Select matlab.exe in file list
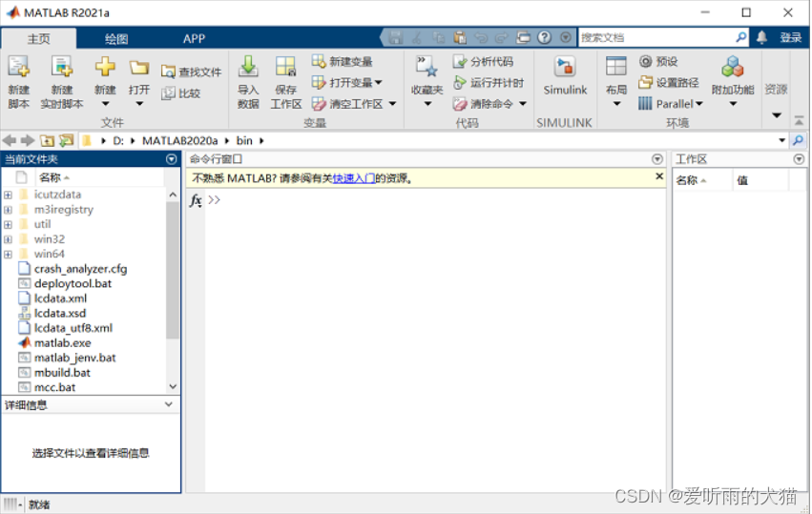Screen dimensions: 812x514 pos(63,343)
